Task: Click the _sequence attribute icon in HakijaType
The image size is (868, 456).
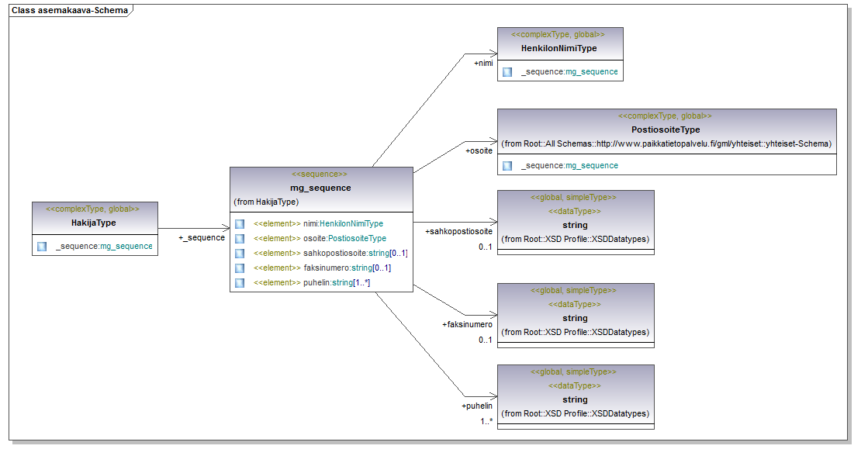Action: [x=42, y=247]
